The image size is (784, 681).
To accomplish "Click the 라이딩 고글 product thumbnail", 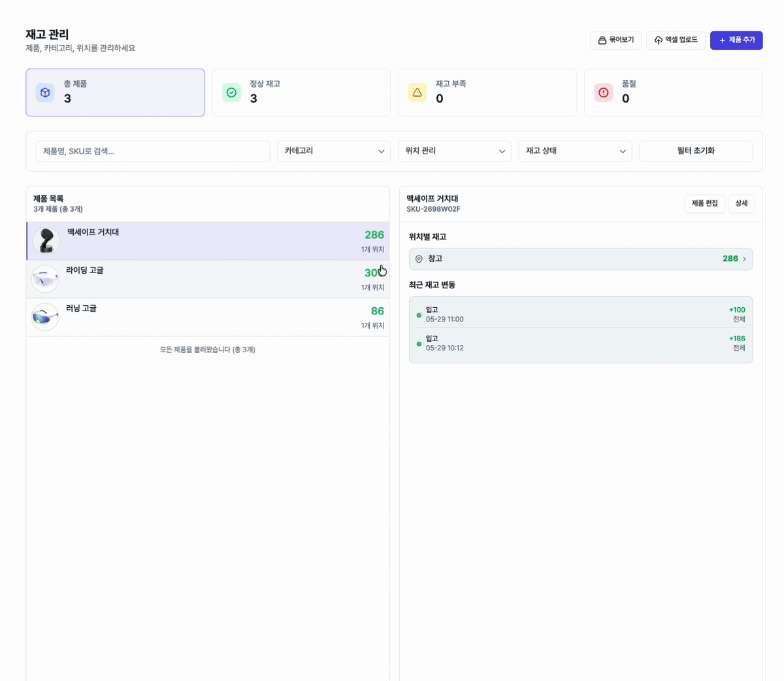I will pyautogui.click(x=45, y=279).
